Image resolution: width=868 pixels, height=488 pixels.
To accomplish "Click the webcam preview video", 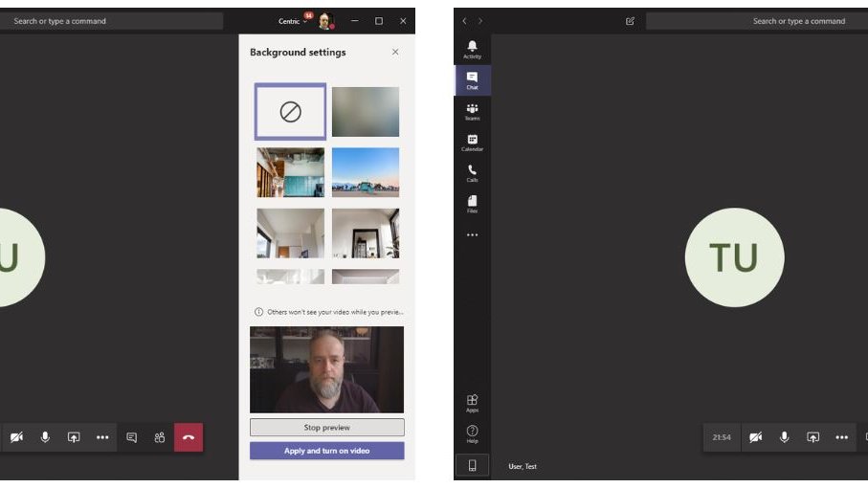I will tap(326, 369).
